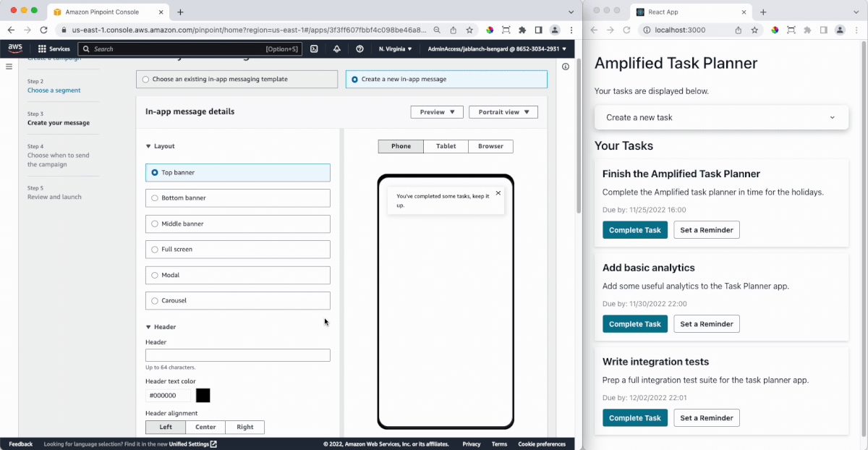
Task: Complete the Write integration tests task
Action: (x=635, y=418)
